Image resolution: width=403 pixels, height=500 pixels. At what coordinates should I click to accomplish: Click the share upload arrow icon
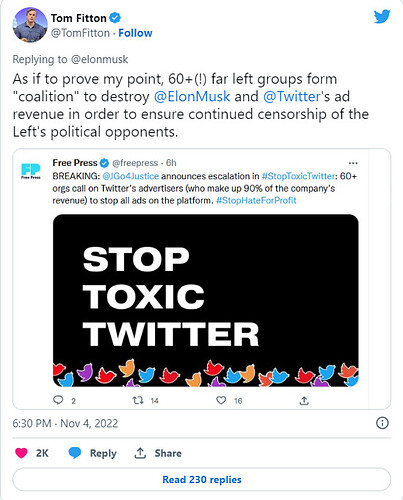pyautogui.click(x=140, y=453)
